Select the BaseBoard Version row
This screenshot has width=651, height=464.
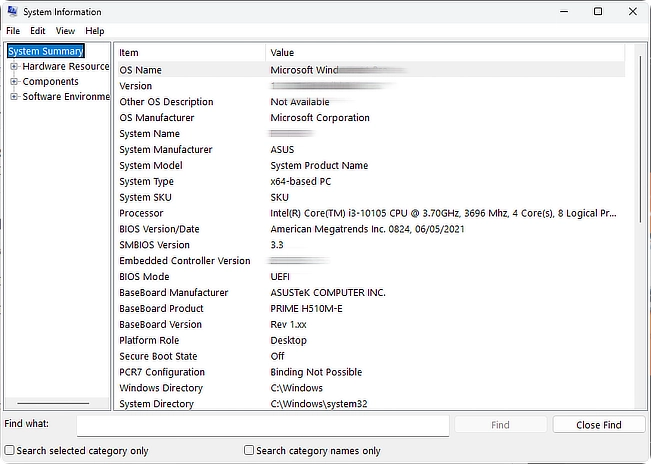[x=371, y=324]
